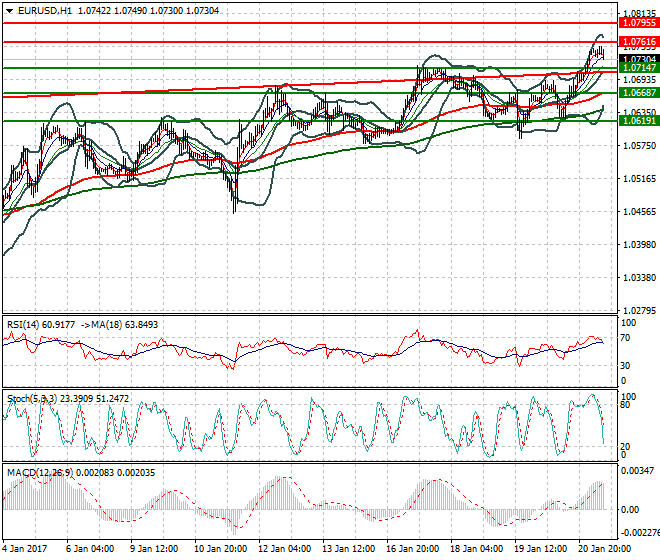Select the 13 Jan 12:00 time axis label

coord(349,549)
